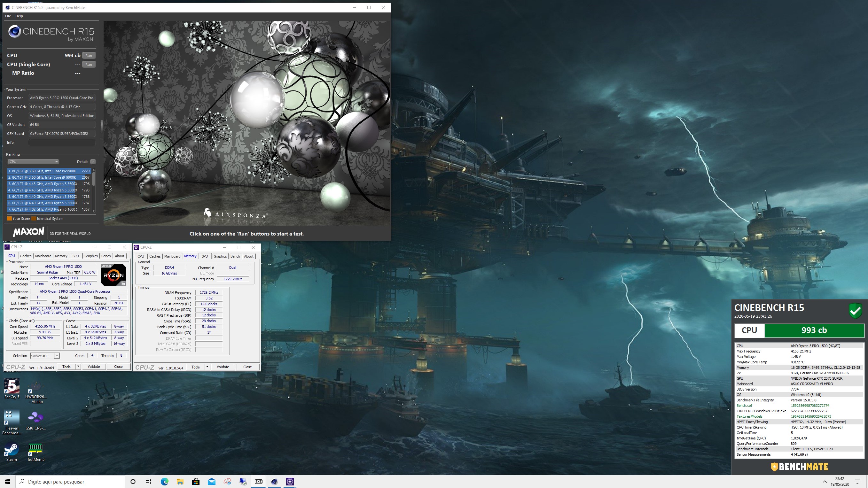Open Cortana from the taskbar
Image resolution: width=868 pixels, height=488 pixels.
(133, 482)
